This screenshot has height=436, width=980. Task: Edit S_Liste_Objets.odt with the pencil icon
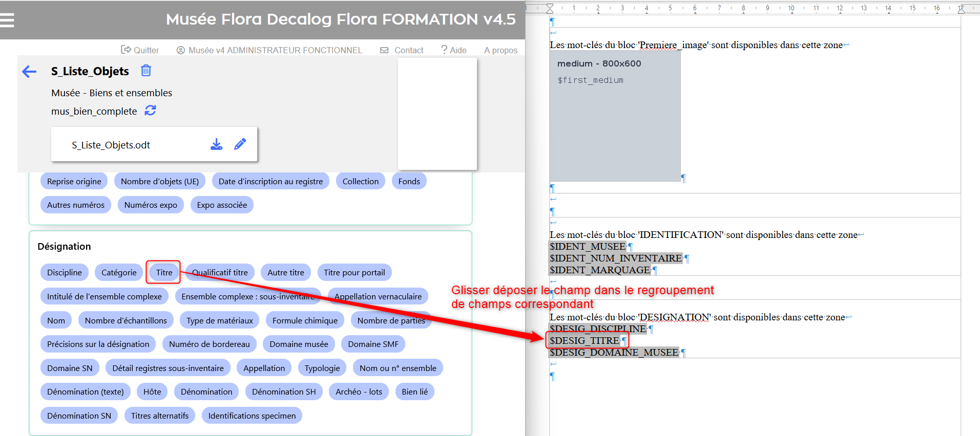click(x=240, y=144)
